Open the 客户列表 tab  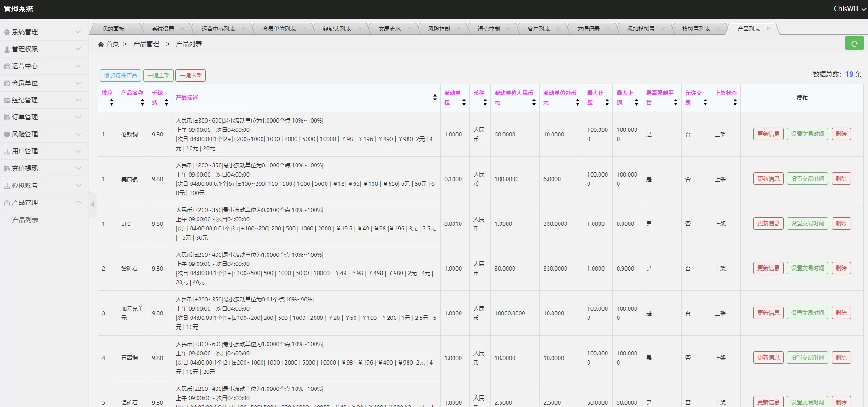coord(538,29)
